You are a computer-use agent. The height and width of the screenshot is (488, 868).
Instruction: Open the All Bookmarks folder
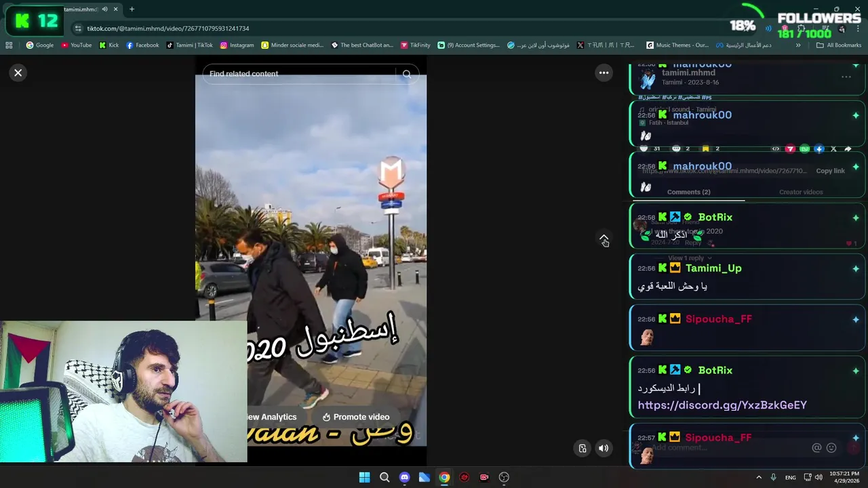point(839,45)
